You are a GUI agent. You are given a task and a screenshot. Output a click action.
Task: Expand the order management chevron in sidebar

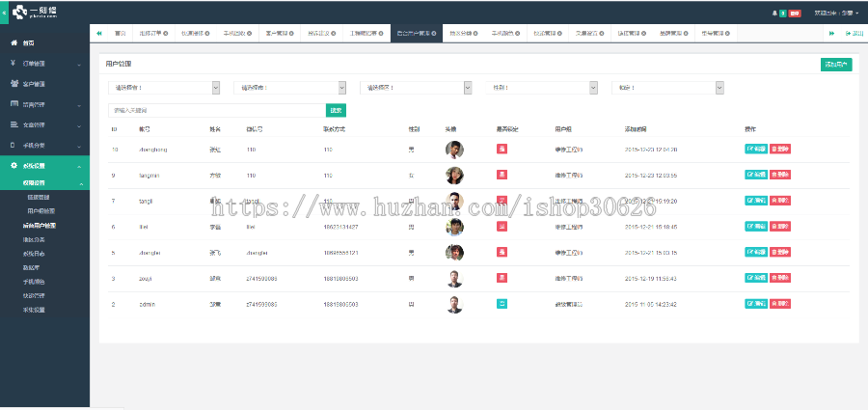click(x=79, y=65)
